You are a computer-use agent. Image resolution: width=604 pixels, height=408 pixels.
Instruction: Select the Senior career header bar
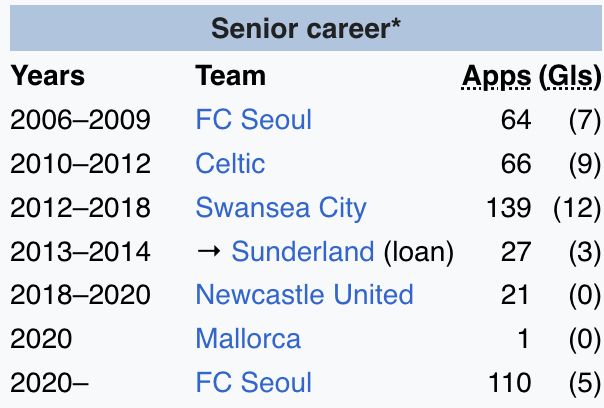pos(306,28)
